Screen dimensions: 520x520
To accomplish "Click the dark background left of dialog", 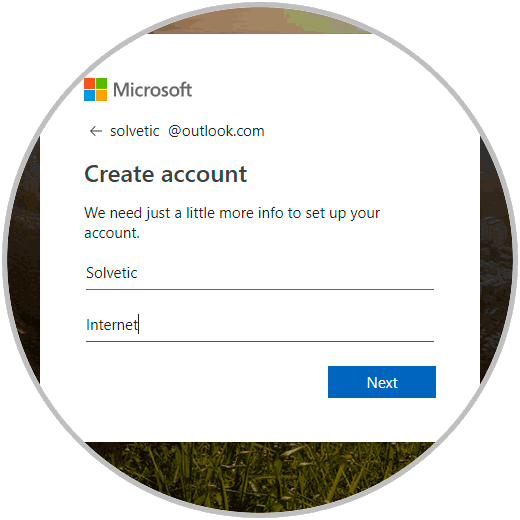I will tap(23, 260).
